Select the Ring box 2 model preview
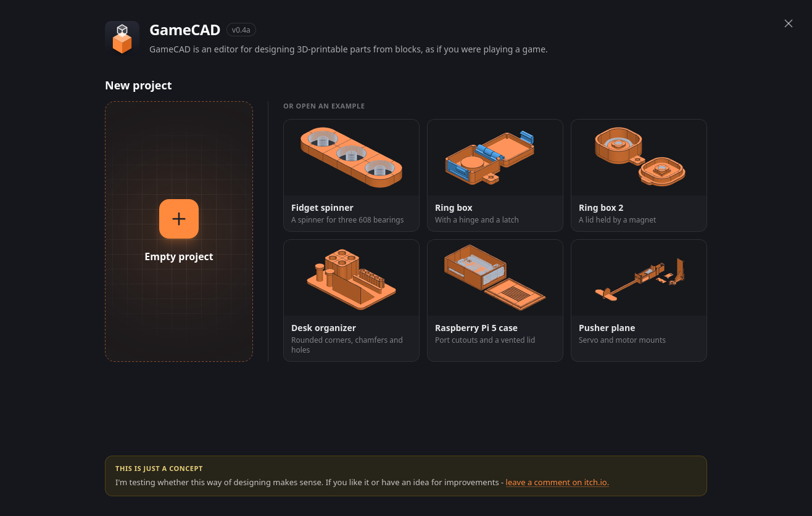The image size is (812, 516). click(639, 158)
